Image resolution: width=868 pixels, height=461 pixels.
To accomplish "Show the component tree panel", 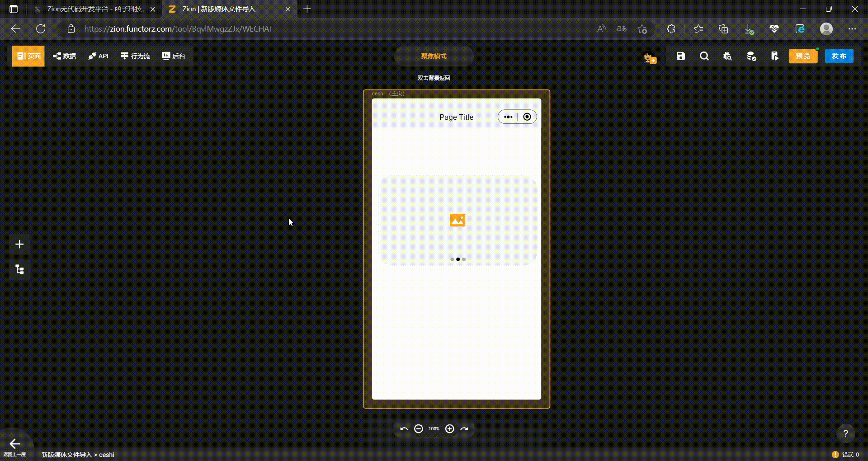I will tap(19, 270).
